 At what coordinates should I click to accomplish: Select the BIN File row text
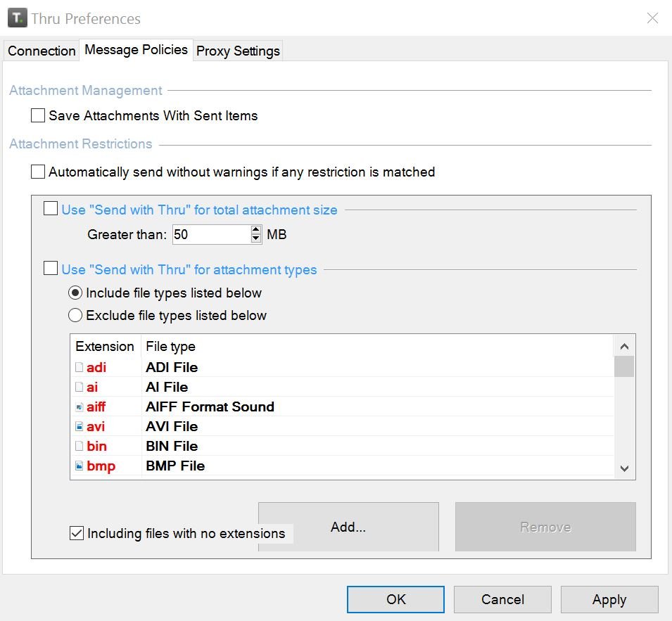pyautogui.click(x=172, y=447)
